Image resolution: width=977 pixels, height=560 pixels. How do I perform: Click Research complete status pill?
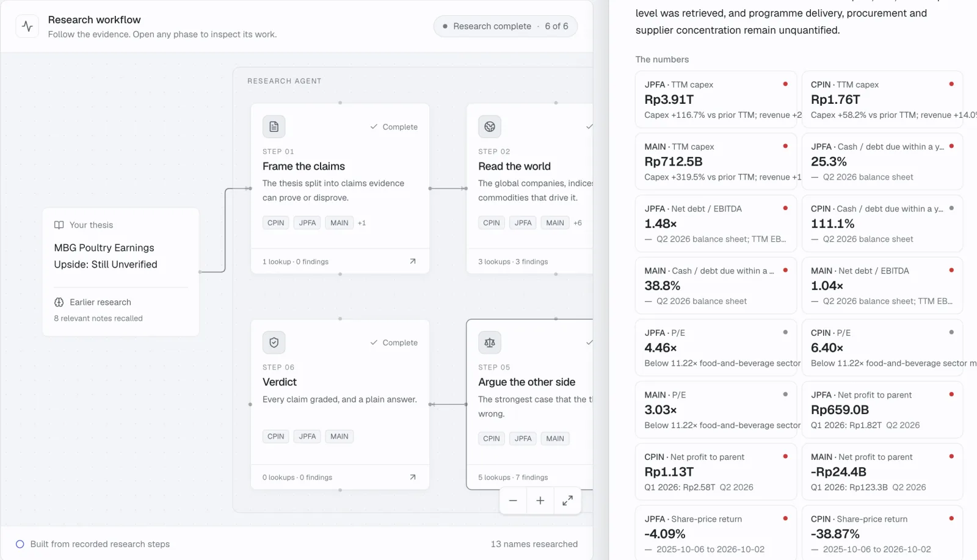coord(506,26)
